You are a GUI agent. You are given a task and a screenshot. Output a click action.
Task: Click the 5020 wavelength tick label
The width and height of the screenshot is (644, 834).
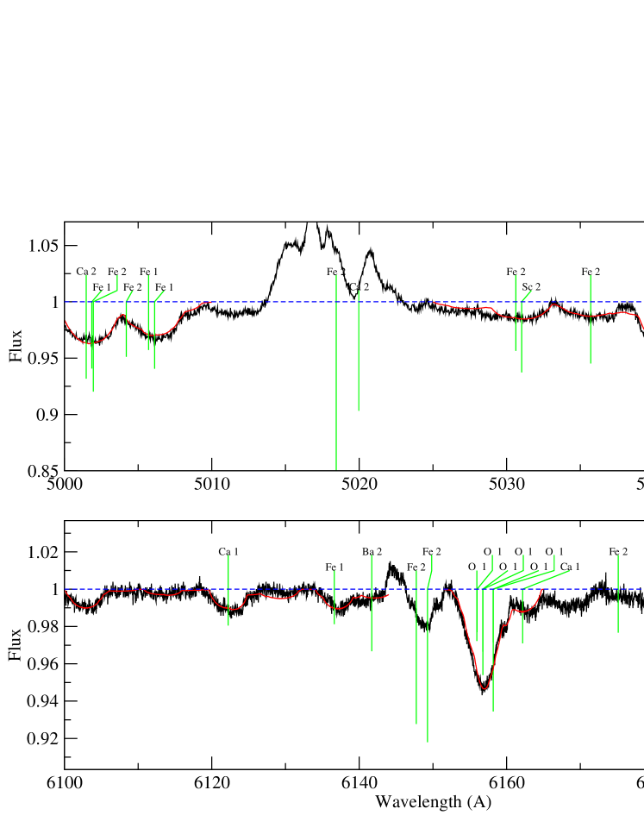coord(360,485)
